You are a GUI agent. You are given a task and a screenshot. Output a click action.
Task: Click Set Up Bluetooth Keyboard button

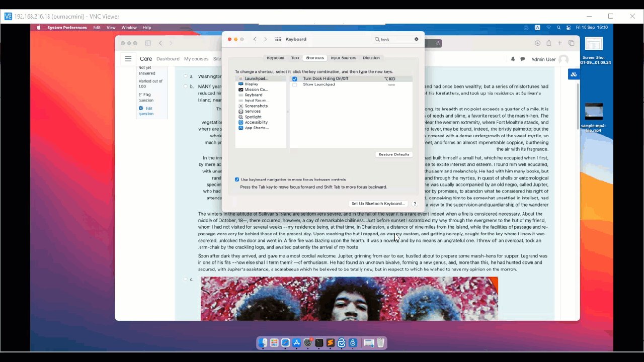click(378, 204)
